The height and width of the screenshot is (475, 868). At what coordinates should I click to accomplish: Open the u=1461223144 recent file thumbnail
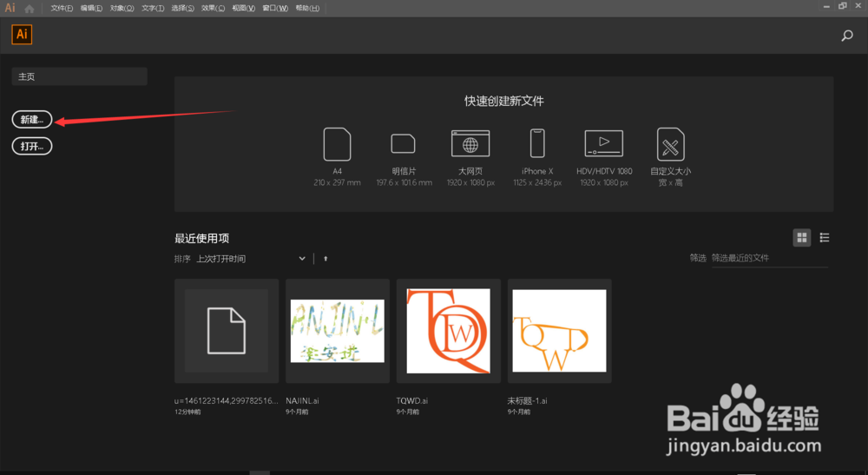pos(227,331)
